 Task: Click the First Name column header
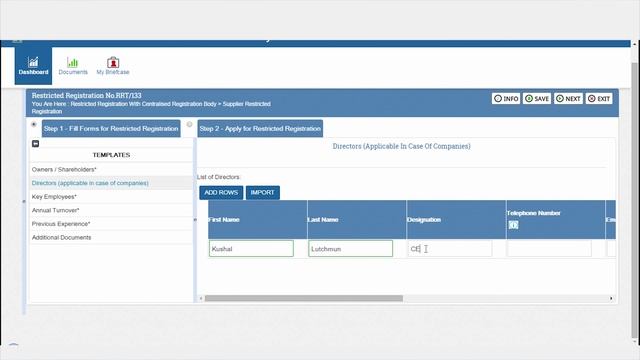tap(258, 220)
